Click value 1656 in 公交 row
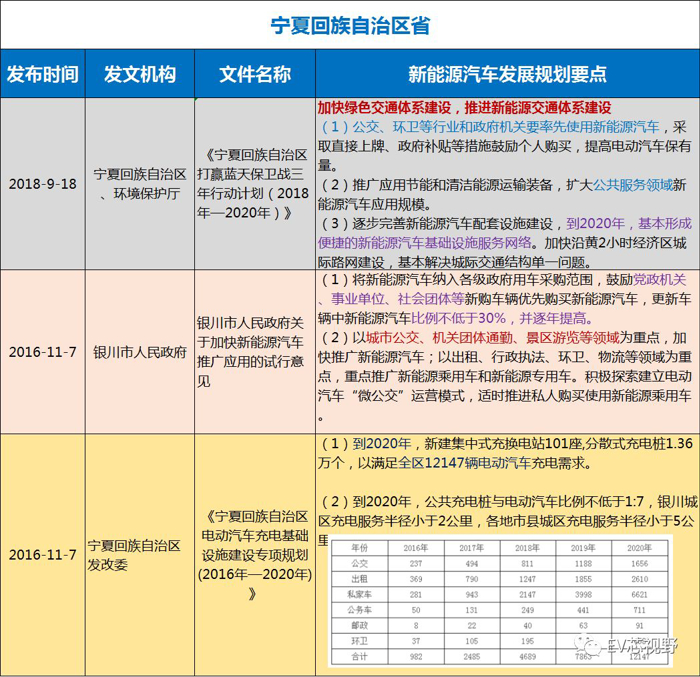 point(639,564)
